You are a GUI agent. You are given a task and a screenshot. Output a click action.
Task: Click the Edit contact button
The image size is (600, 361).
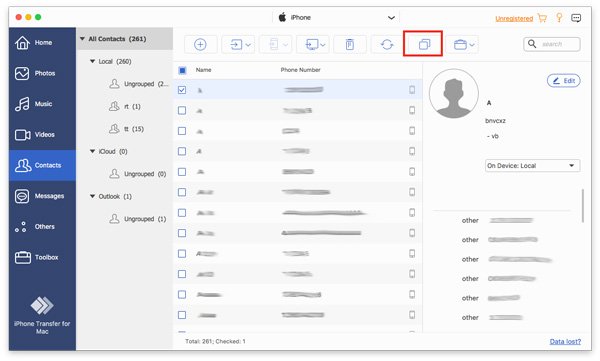point(564,81)
